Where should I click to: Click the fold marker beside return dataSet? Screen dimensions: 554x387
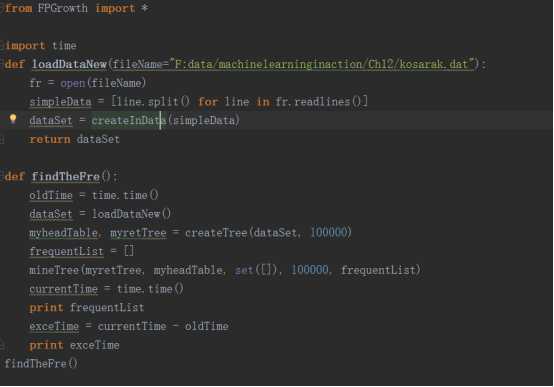click(2, 140)
